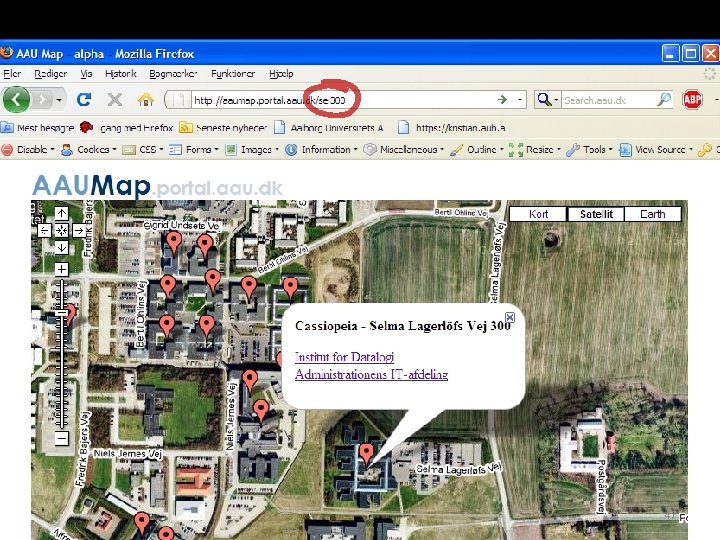Expand the Images web developer menu
The image size is (720, 540).
(x=252, y=150)
